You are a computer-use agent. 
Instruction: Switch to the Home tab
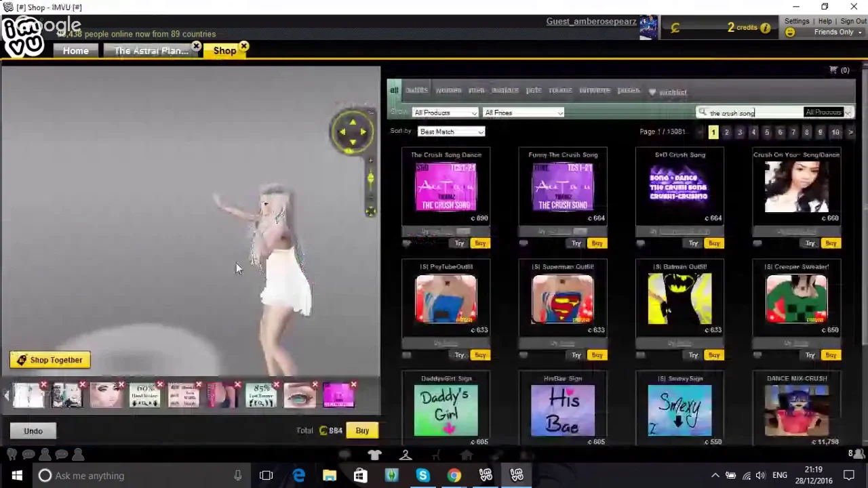tap(75, 51)
